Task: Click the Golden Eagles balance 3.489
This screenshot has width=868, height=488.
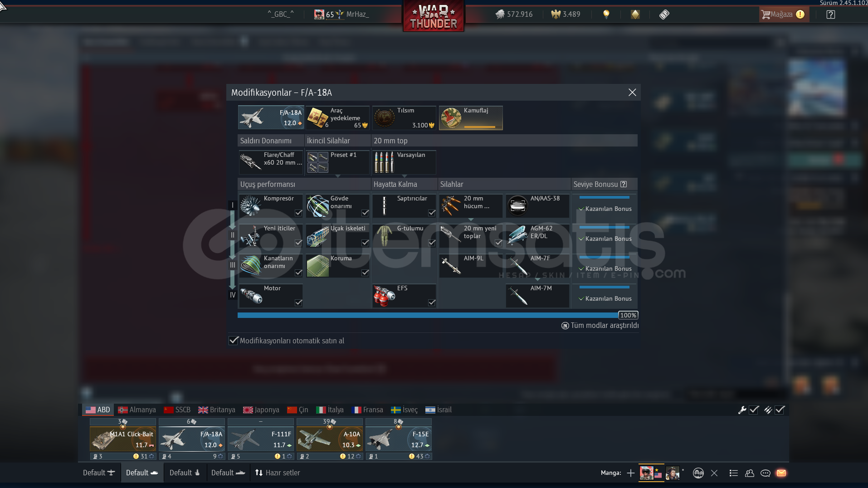Action: click(566, 14)
